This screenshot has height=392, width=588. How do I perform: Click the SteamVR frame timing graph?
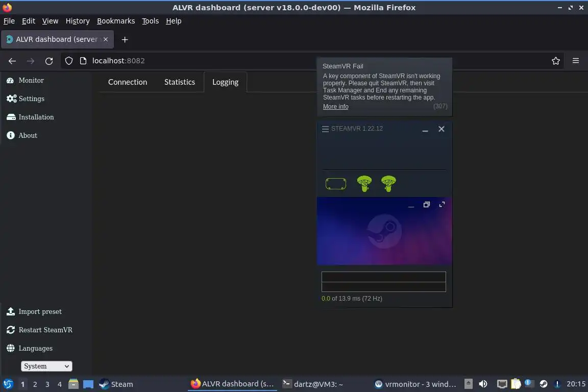pyautogui.click(x=384, y=282)
